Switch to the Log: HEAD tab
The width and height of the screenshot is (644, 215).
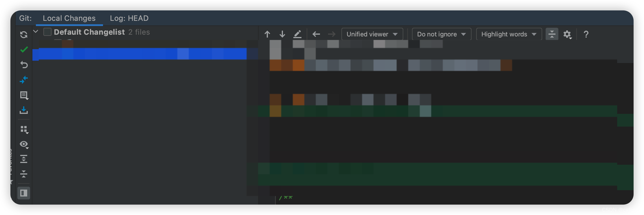(129, 18)
